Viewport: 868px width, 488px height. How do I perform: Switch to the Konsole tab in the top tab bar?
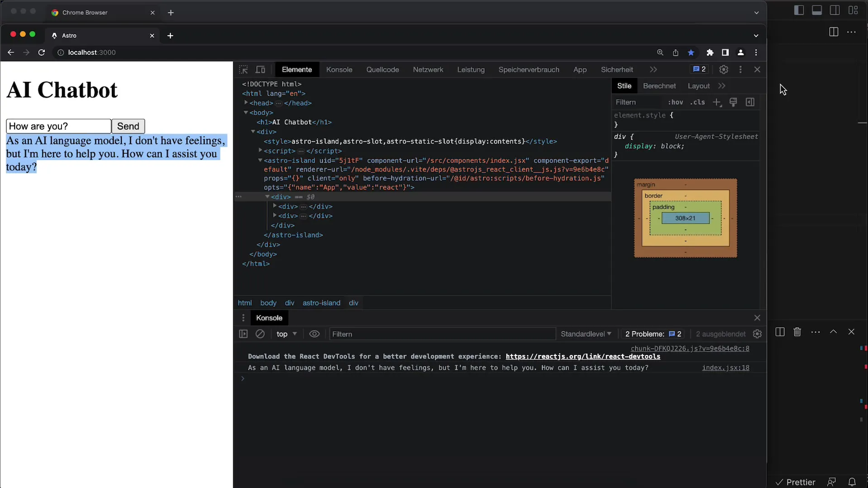pyautogui.click(x=339, y=70)
